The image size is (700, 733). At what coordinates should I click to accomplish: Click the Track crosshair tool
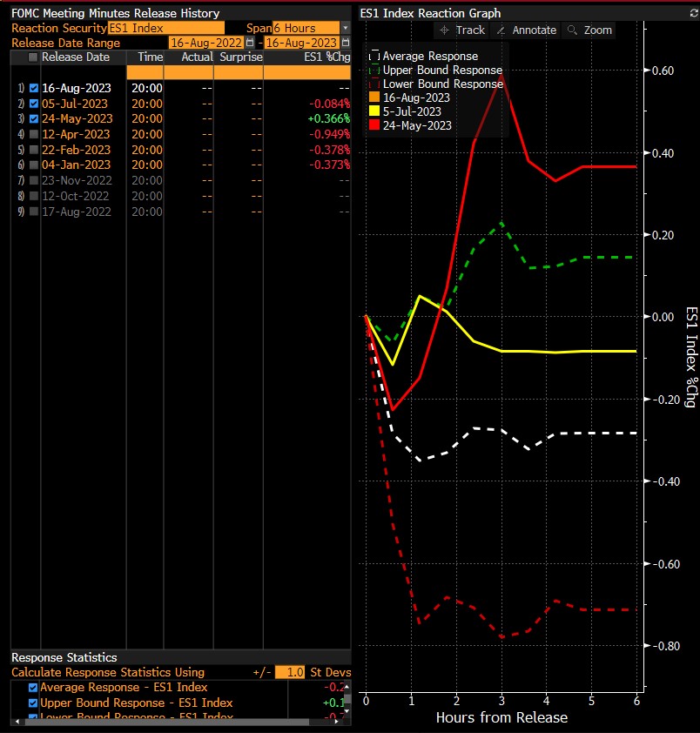462,30
